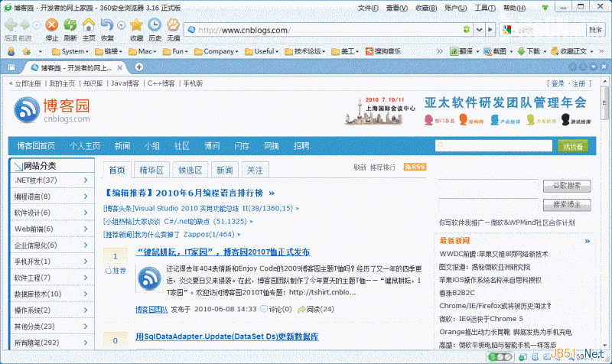Open the address bar history dropdown
Screen dimensions: 612x364
click(479, 30)
